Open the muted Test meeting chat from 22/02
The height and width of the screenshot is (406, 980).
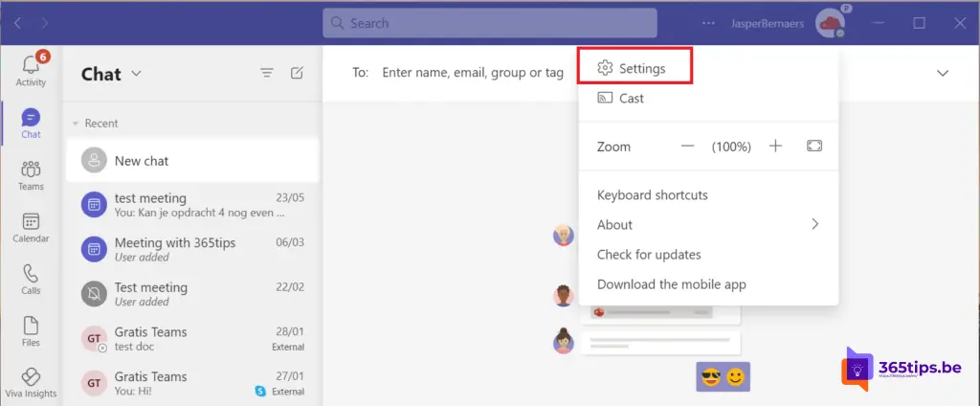[x=192, y=294]
